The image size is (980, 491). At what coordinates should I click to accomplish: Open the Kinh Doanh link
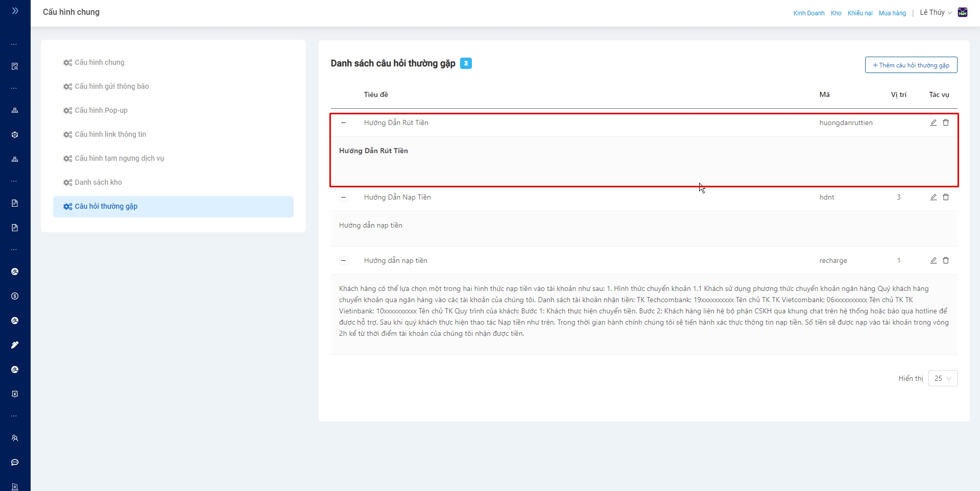[x=808, y=13]
